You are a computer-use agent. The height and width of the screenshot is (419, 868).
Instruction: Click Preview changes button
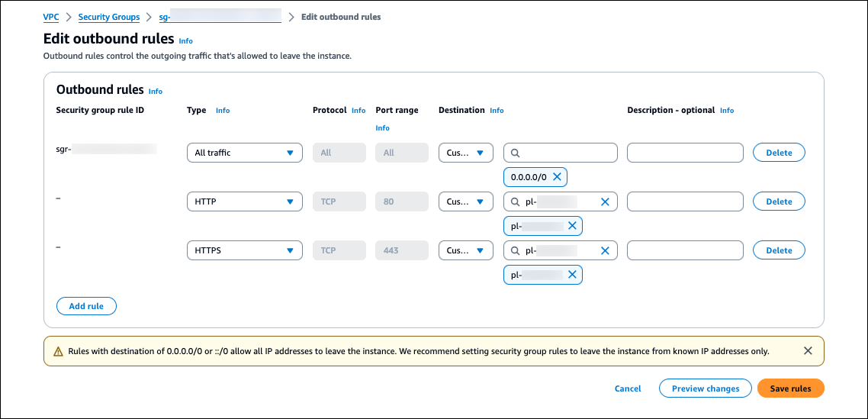705,388
